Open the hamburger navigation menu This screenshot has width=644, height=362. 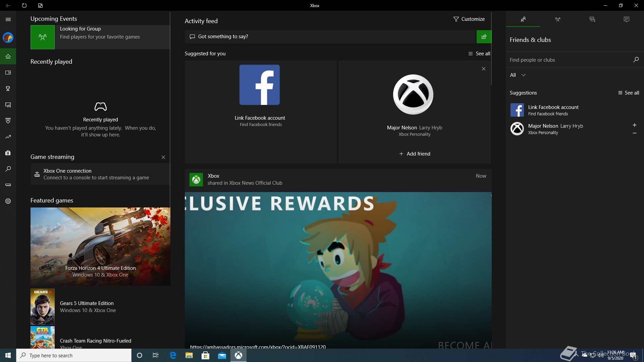click(x=8, y=19)
